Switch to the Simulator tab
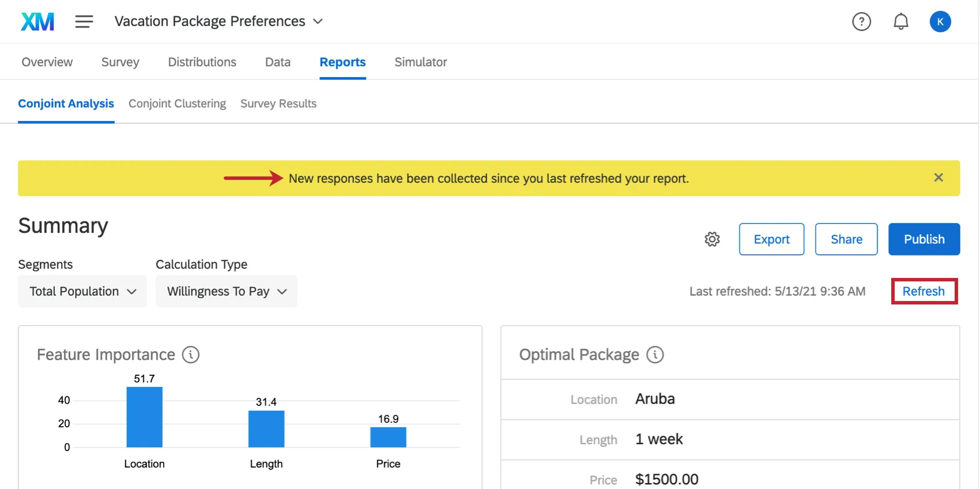The height and width of the screenshot is (489, 980). click(x=420, y=62)
